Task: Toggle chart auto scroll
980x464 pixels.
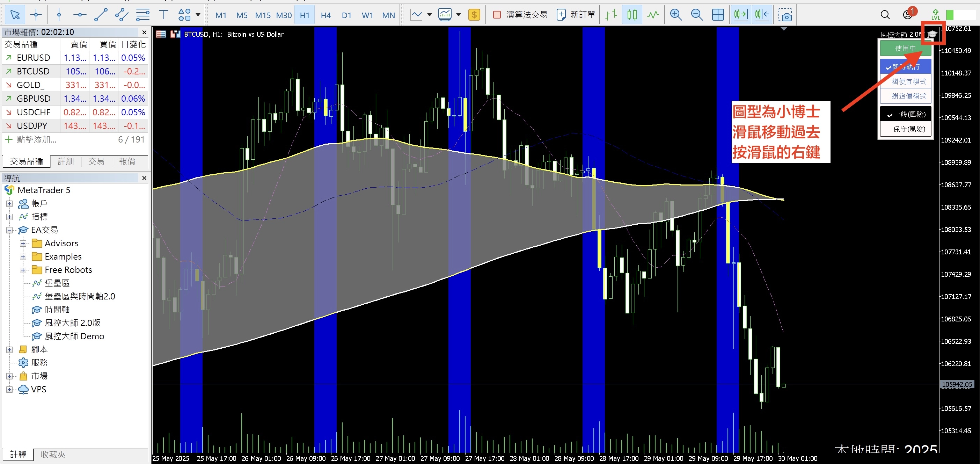Action: (741, 15)
